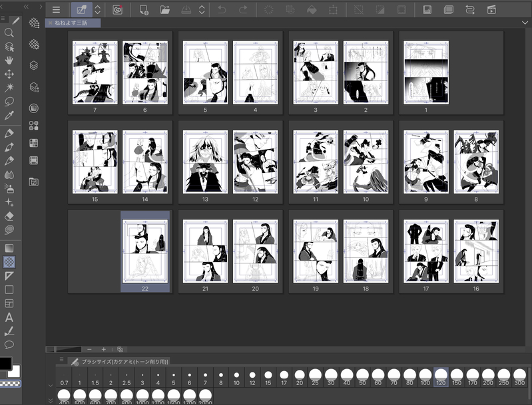Click the Invert selection icon
The image size is (532, 405).
click(x=380, y=10)
